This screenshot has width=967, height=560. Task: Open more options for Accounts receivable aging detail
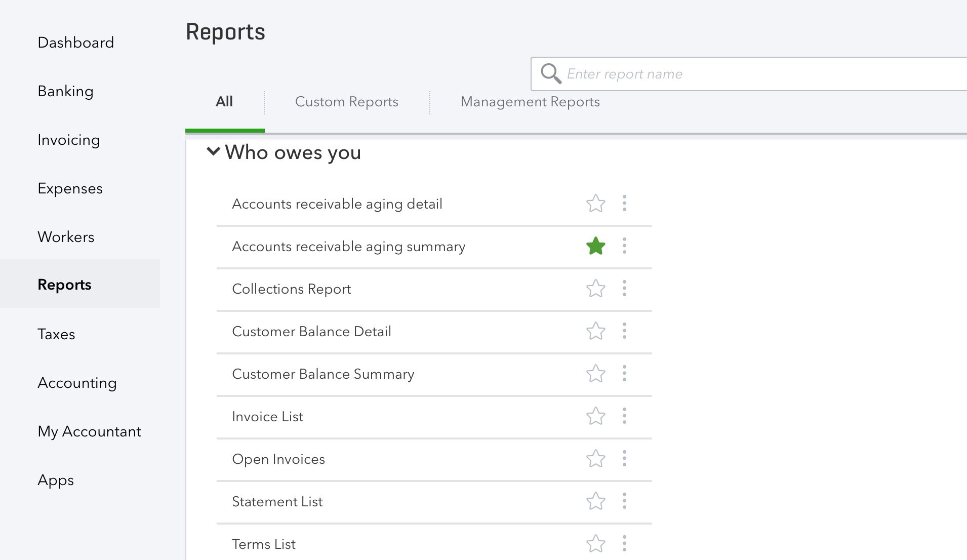(x=624, y=204)
